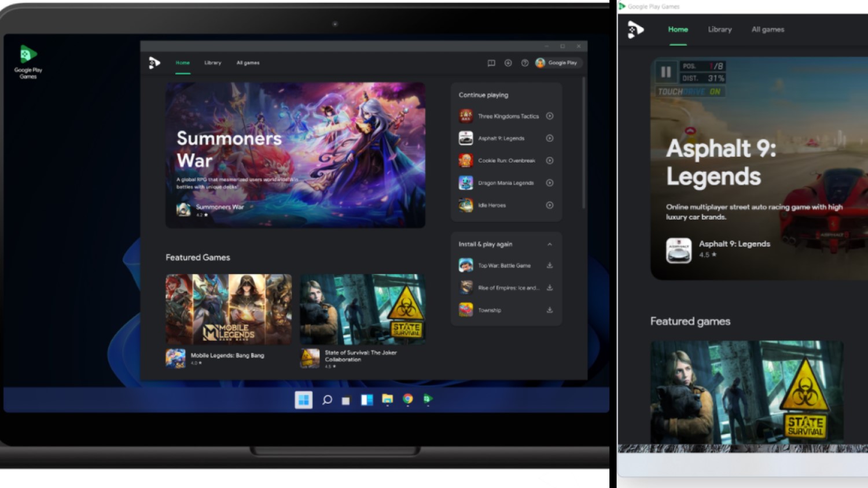Screen dimensions: 868x488
Task: Click Google Play Games icon on the taskbar
Action: pyautogui.click(x=428, y=400)
